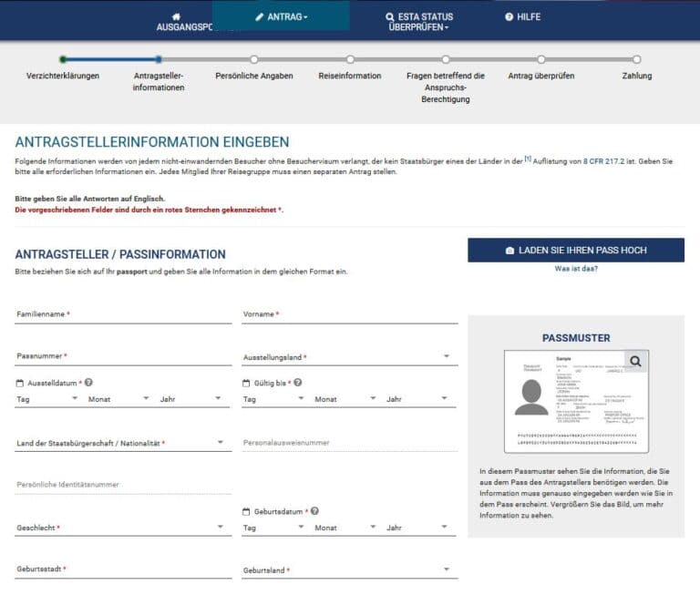The width and height of the screenshot is (700, 595).
Task: Click the Verzichterklärungen progress step
Action: tap(63, 59)
